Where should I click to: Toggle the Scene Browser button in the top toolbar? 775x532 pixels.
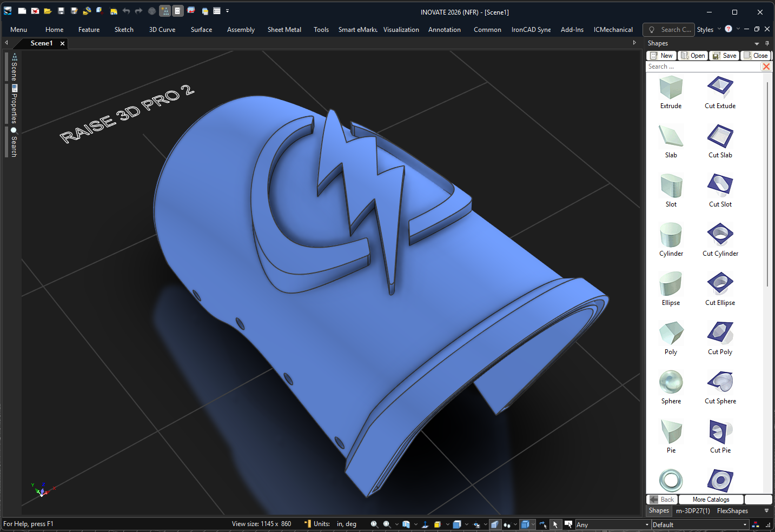(165, 11)
